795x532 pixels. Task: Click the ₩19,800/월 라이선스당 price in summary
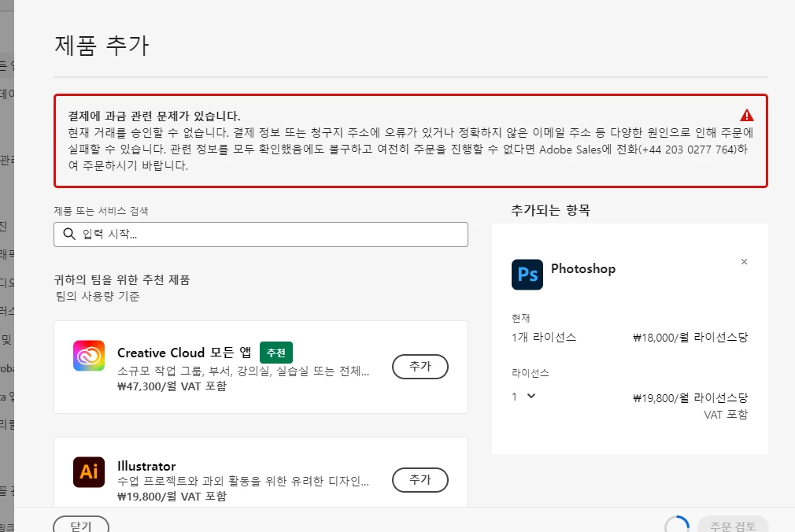(690, 397)
